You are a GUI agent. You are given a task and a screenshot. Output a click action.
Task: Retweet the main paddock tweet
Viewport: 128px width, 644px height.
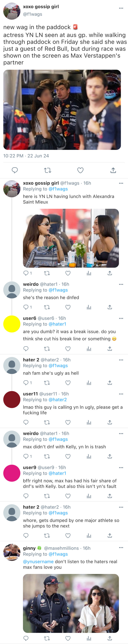point(48,170)
